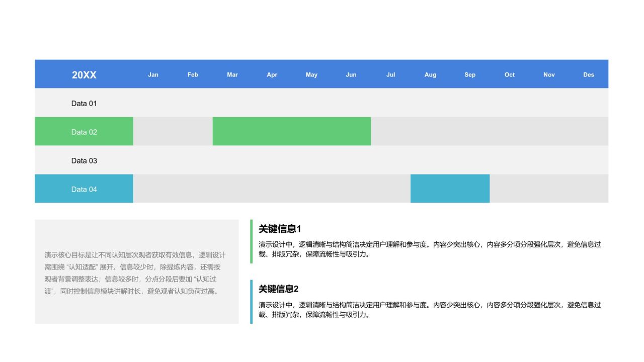Image resolution: width=644 pixels, height=362 pixels.
Task: Click the Oct month label
Action: [x=510, y=75]
